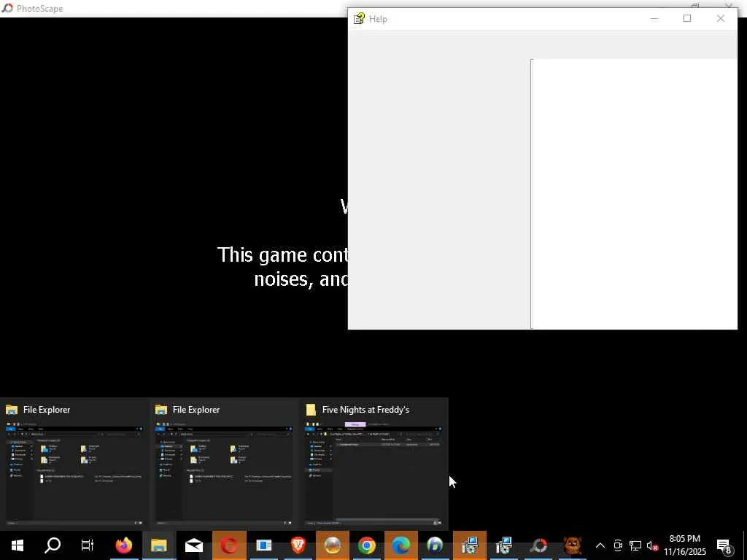The width and height of the screenshot is (747, 560).
Task: Show hidden system tray icons
Action: [600, 545]
